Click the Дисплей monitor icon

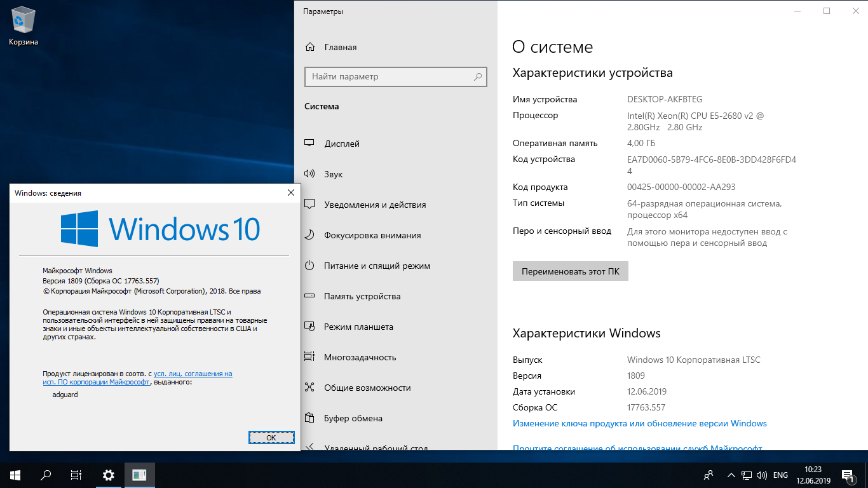pyautogui.click(x=310, y=144)
